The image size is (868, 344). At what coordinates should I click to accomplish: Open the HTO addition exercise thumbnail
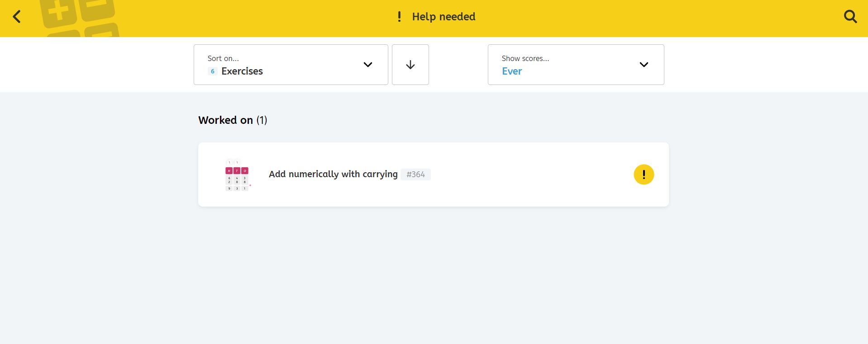[237, 175]
